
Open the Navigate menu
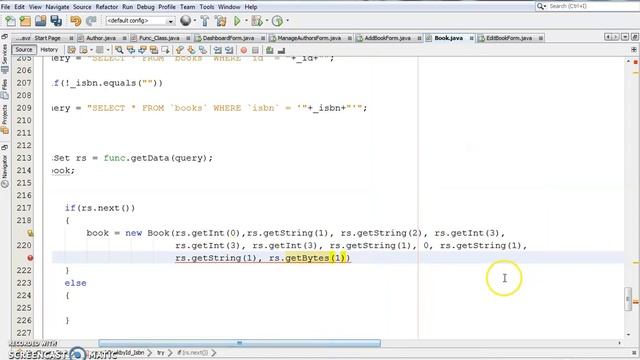click(x=57, y=7)
